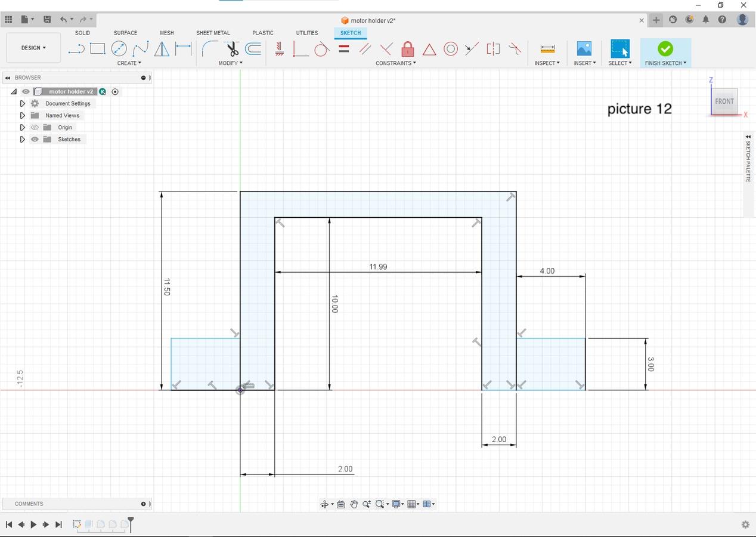Expand the Origin node
Image resolution: width=756 pixels, height=537 pixels.
[22, 127]
